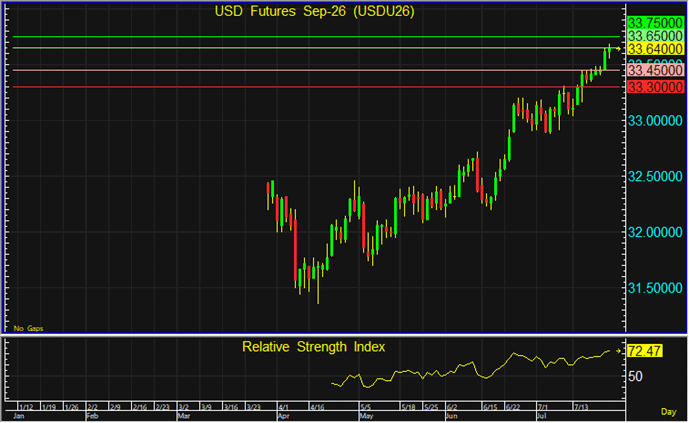Click the Mar month label
The height and width of the screenshot is (423, 689).
[183, 416]
